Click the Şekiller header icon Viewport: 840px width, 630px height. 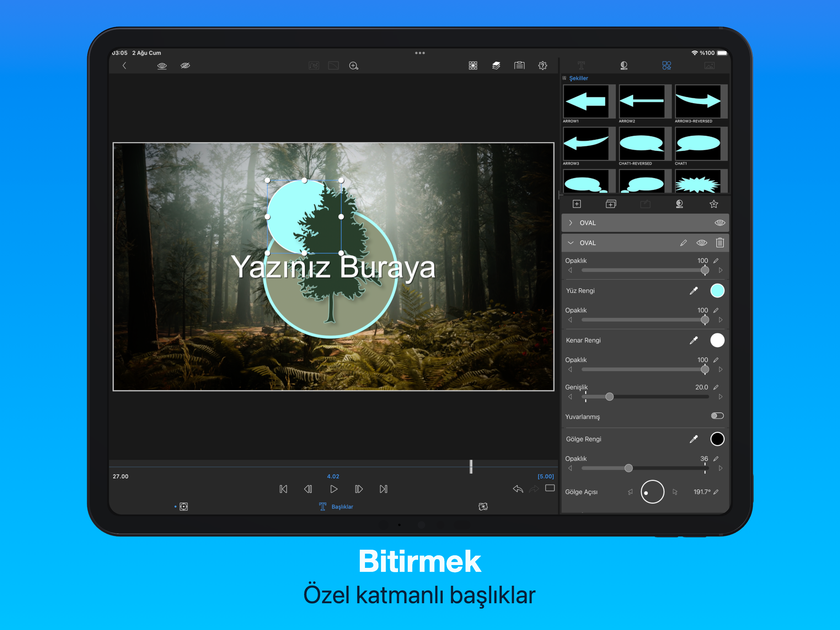coord(564,78)
